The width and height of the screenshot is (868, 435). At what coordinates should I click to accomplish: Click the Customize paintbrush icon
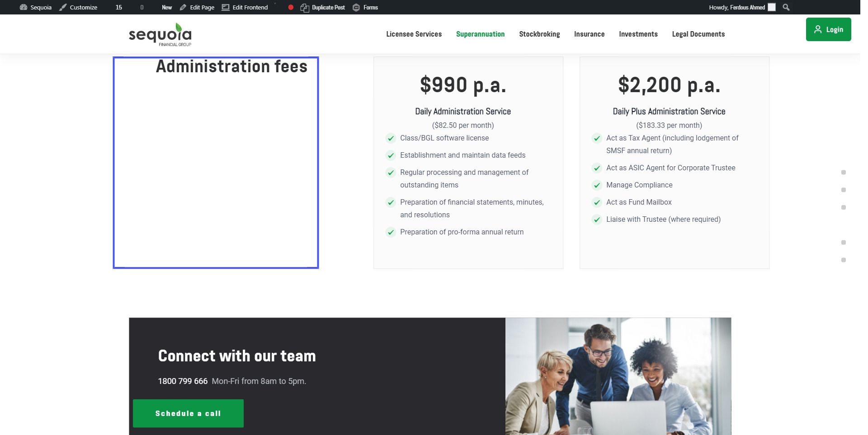tap(63, 7)
